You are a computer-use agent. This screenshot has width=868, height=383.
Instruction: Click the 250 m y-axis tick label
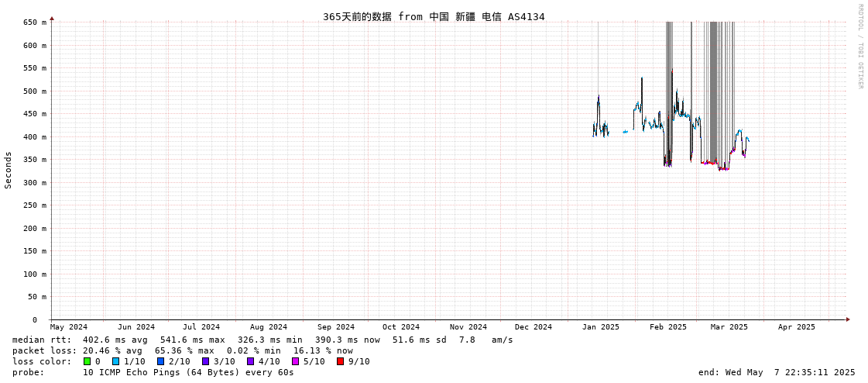[x=36, y=205]
